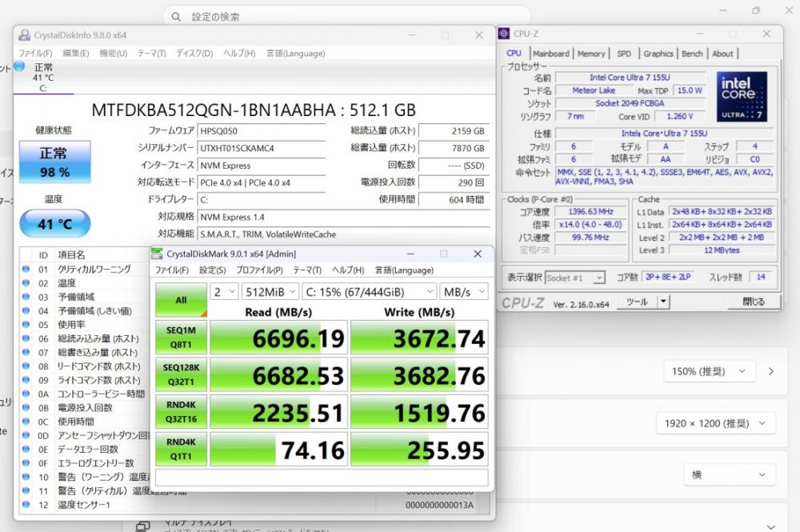800x532 pixels.
Task: Click the 41 °C temperature indicator
Action: coord(55,223)
